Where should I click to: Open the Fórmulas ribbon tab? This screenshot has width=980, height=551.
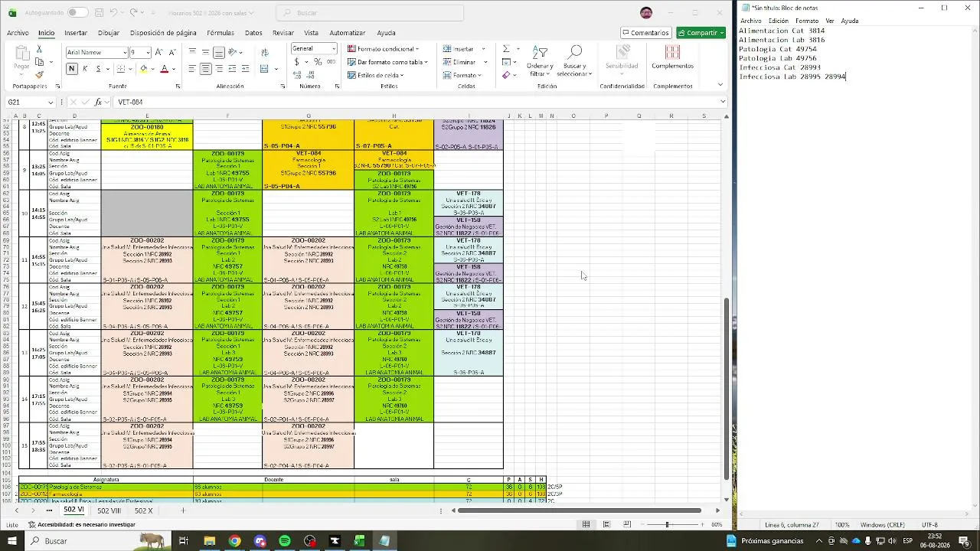pos(220,33)
